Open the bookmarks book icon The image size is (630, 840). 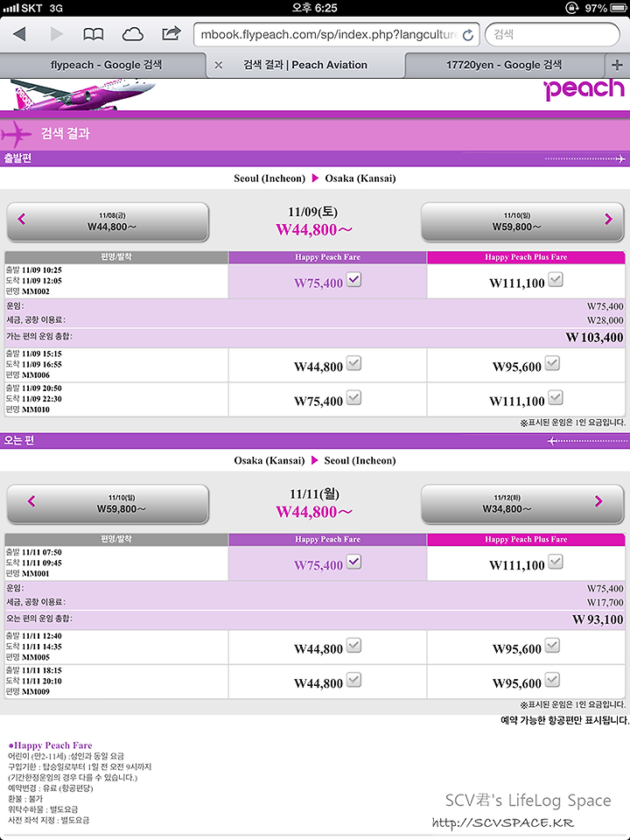click(94, 35)
